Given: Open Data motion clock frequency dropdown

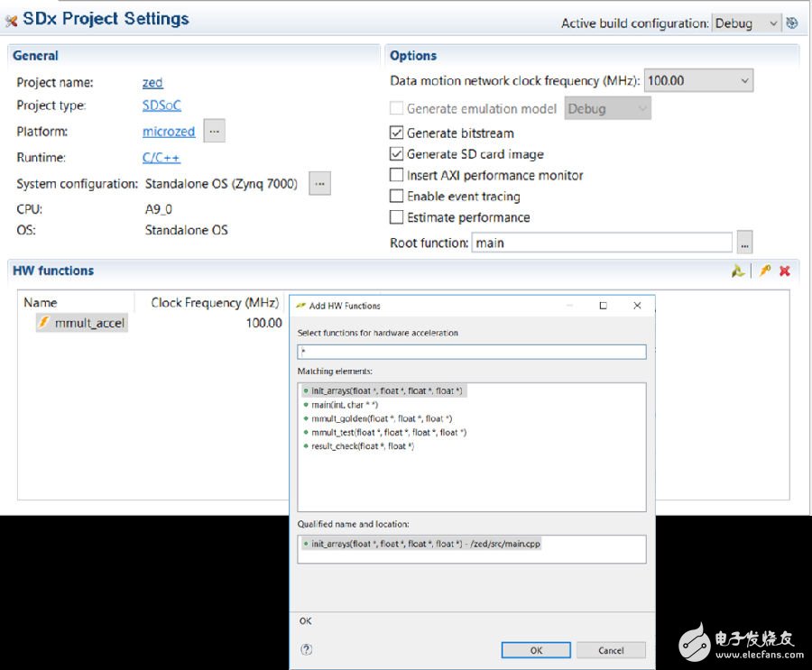Looking at the screenshot, I should tap(698, 81).
